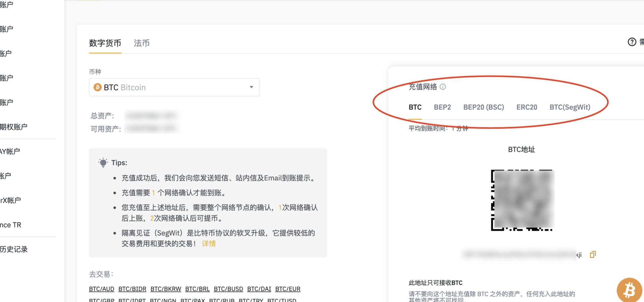
Task: Open the BTC/AUD trading pair
Action: 101,289
